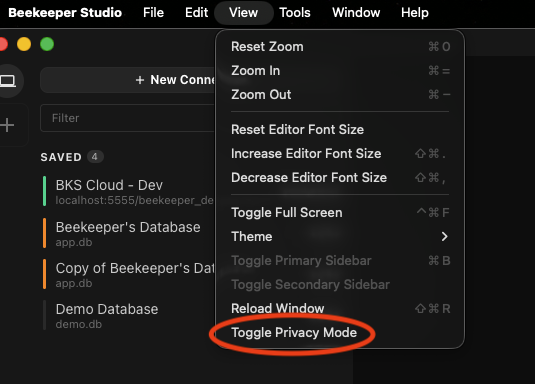Open Demo Database saved connection
Screen dimensions: 535x384
tap(129, 316)
